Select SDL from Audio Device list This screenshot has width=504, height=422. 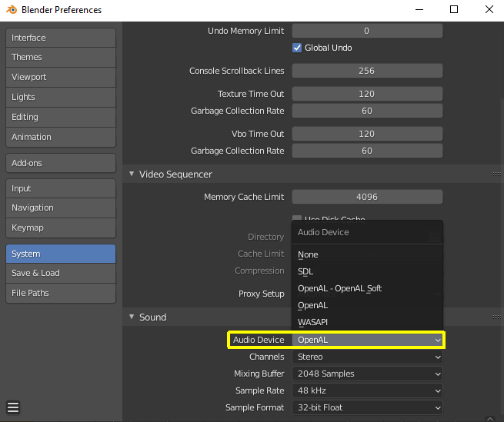pos(367,271)
